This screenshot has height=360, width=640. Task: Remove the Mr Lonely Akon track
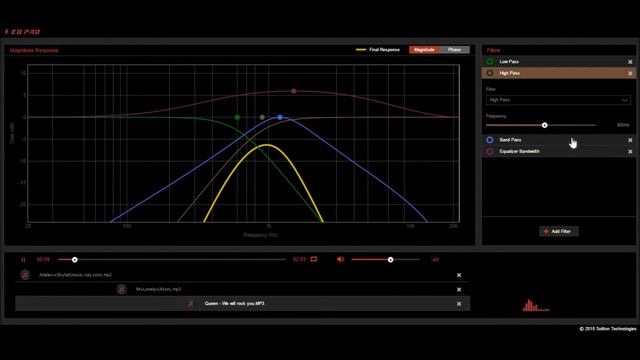pos(459,289)
